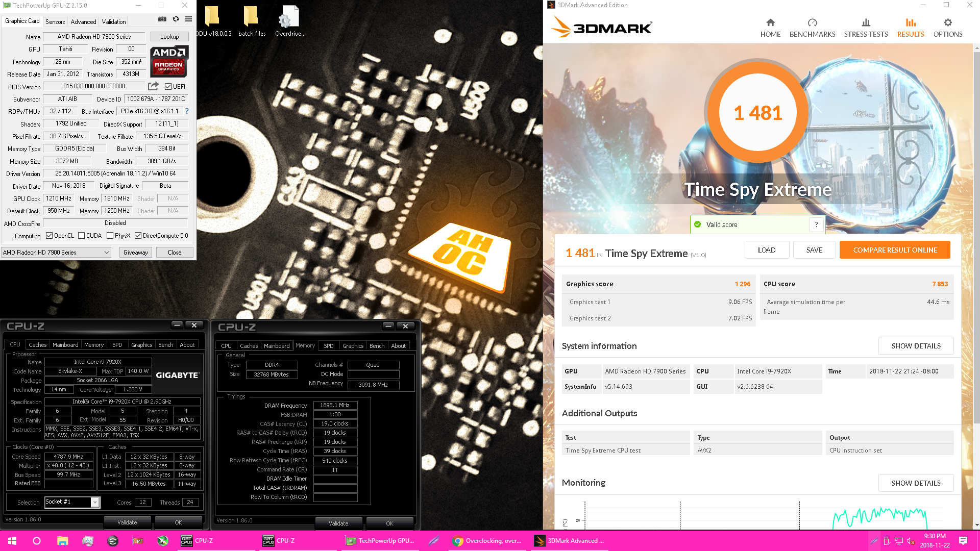
Task: Switch to GPU-Z Validation tab
Action: pos(113,21)
